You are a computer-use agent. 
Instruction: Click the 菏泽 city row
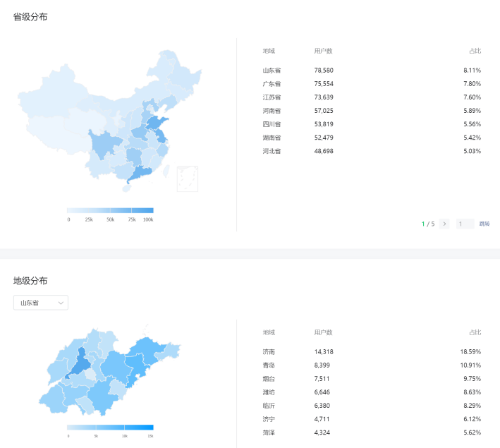[x=372, y=432]
